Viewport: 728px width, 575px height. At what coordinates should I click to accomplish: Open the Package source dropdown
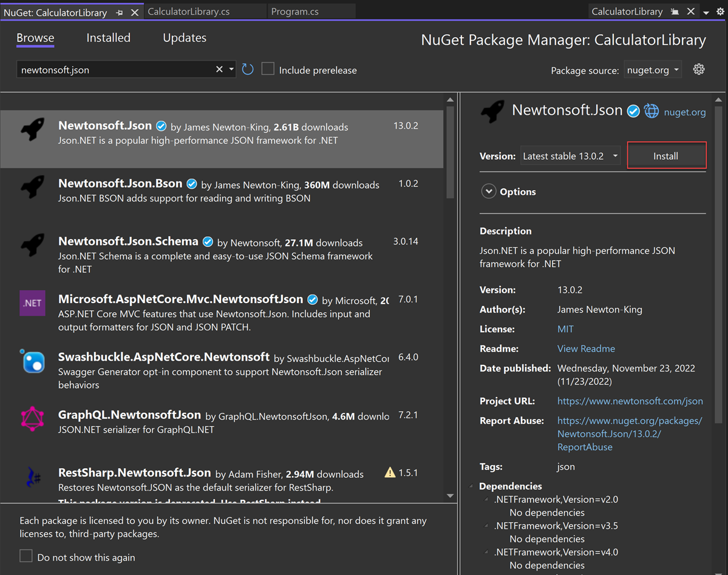pyautogui.click(x=653, y=70)
